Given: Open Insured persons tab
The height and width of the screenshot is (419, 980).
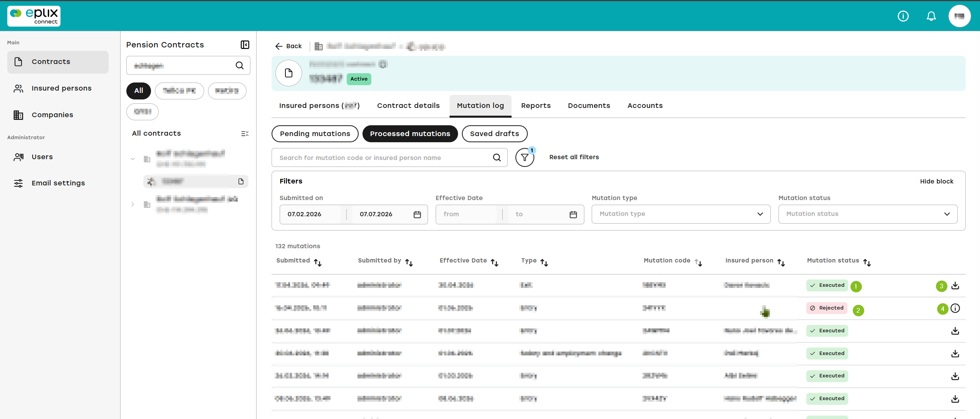Looking at the screenshot, I should point(319,106).
